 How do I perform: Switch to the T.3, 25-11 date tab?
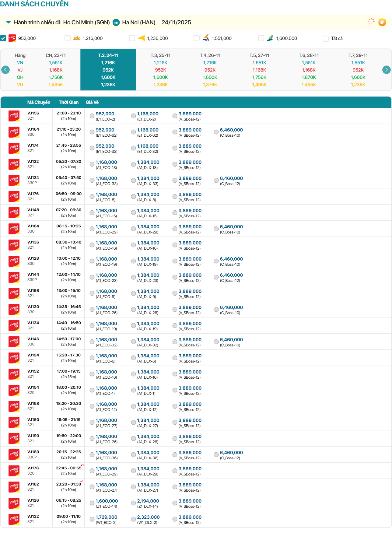click(160, 70)
